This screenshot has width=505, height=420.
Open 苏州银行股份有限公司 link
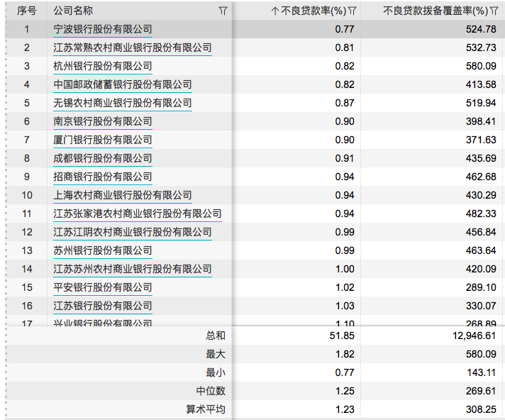coord(103,250)
